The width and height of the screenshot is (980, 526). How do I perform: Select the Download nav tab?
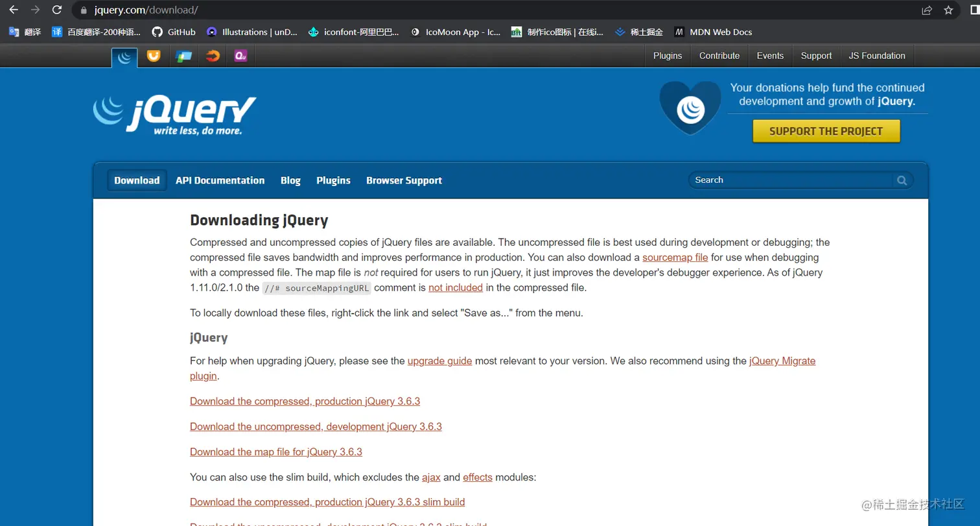coord(137,180)
